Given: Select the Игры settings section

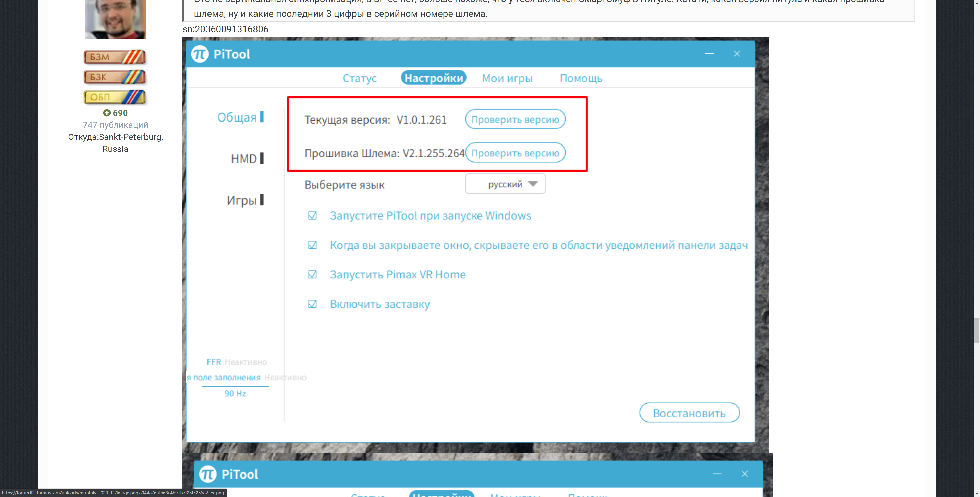Looking at the screenshot, I should tap(242, 200).
